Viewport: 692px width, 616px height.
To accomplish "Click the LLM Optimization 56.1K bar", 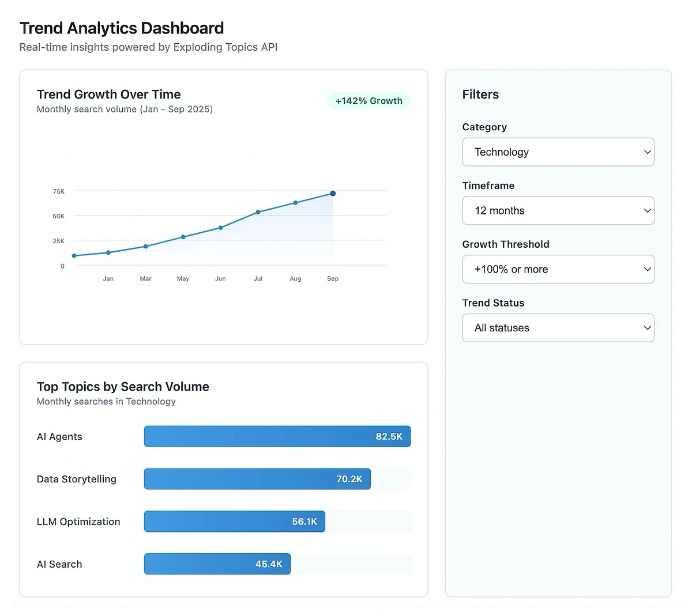I will tap(234, 521).
